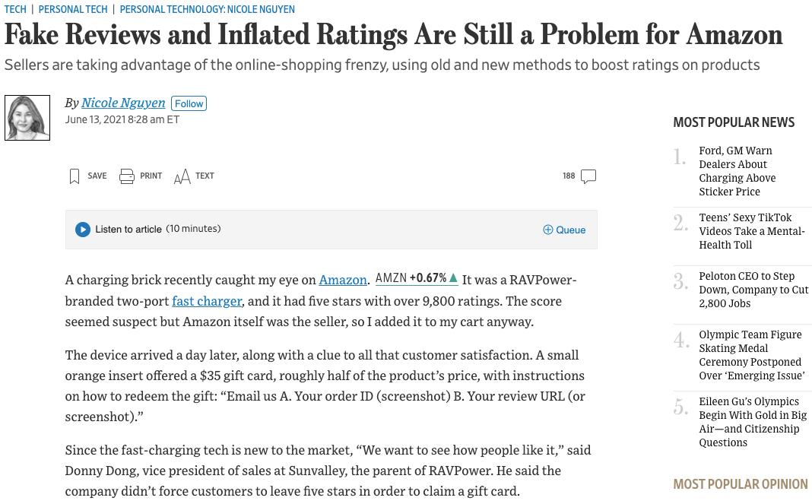Screen dimensions: 812x504
Task: Open Eileen Gu's Olympics story
Action: [x=753, y=421]
